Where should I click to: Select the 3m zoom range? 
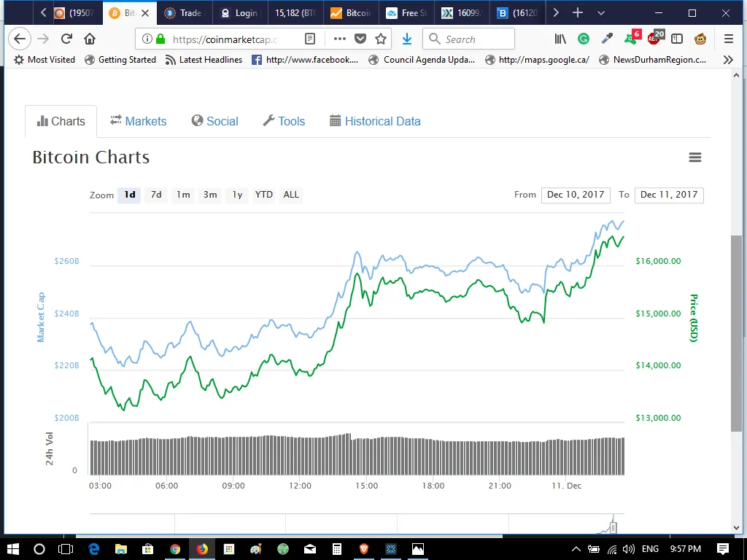210,195
